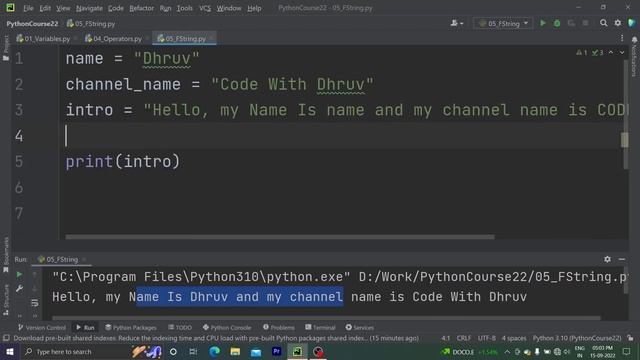Open Bookmarks tool window sidebar button
The width and height of the screenshot is (640, 360).
pos(6,255)
